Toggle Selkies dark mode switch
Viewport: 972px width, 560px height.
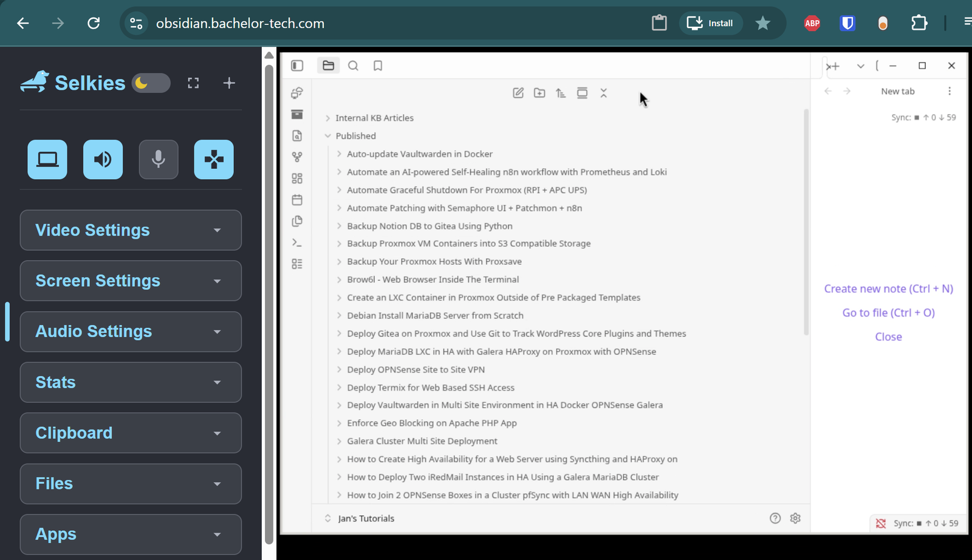151,83
